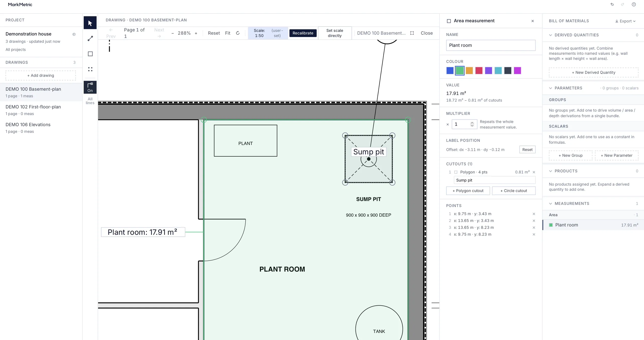Click the Scale 1:50 indicator
This screenshot has height=340, width=644.
pos(268,33)
